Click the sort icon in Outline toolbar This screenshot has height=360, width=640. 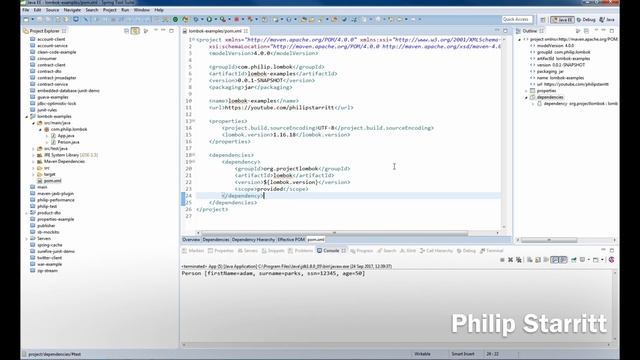(578, 31)
